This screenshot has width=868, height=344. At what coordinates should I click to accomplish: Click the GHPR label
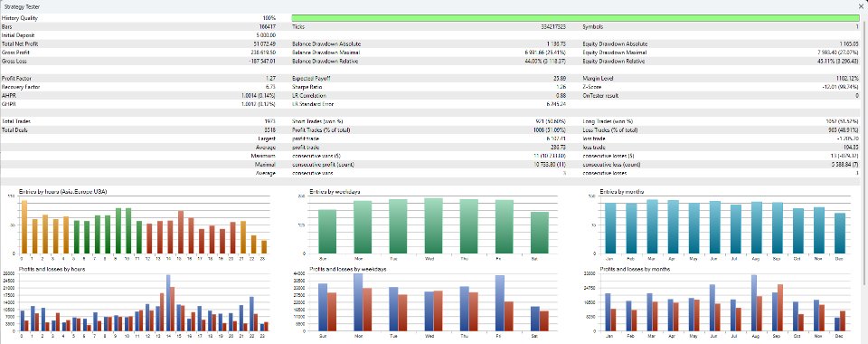point(9,104)
